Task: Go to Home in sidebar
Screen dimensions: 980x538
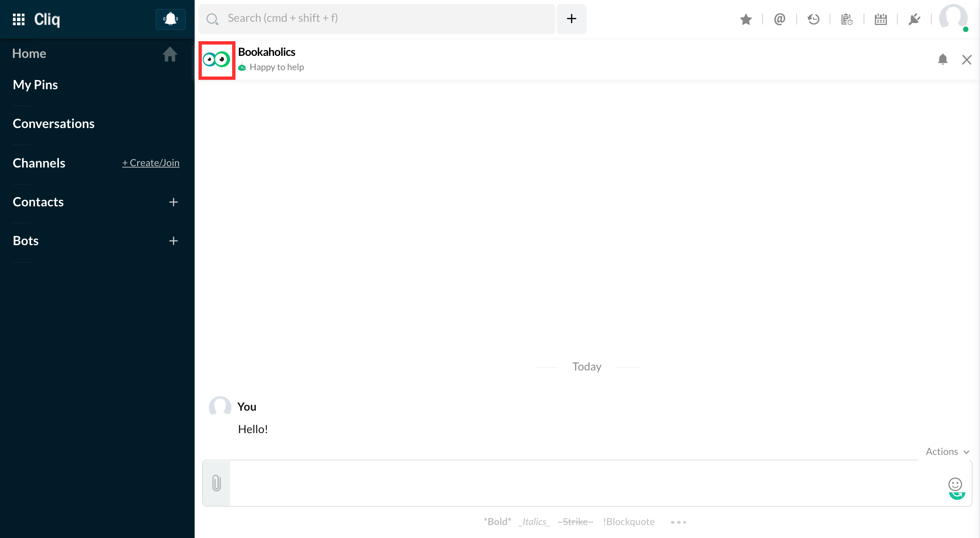Action: point(29,54)
